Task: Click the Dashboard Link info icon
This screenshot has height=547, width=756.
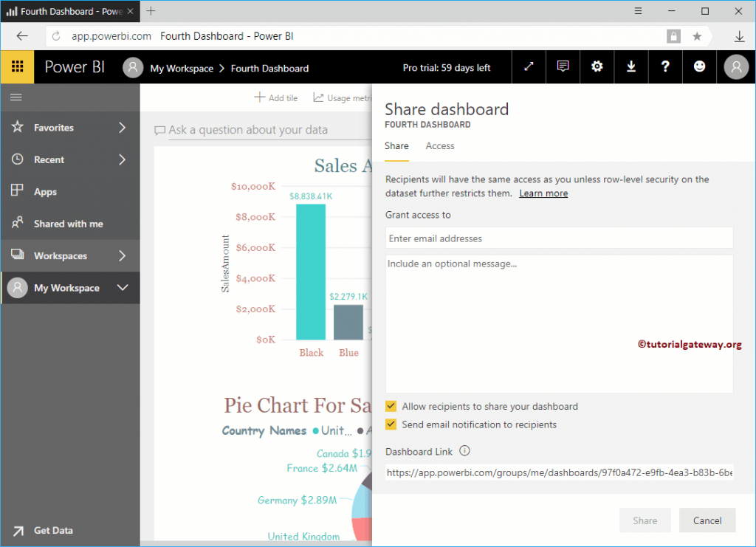Action: coord(465,451)
